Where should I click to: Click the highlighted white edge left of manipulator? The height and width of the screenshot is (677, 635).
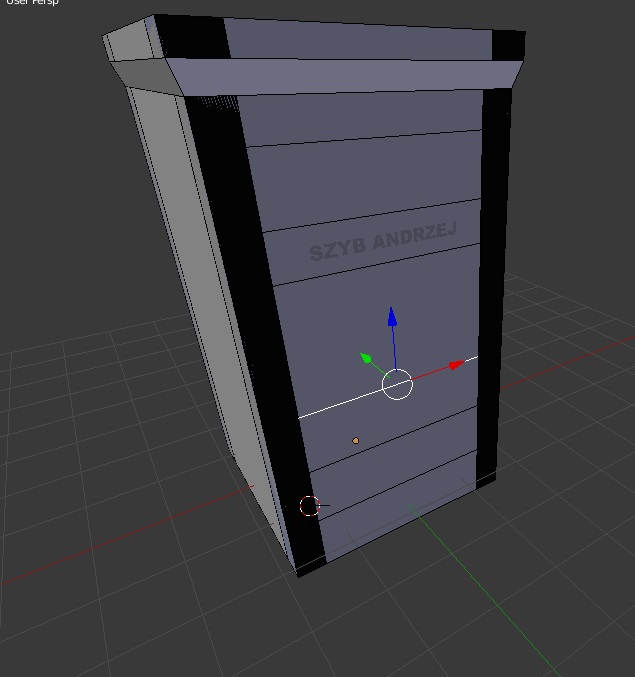click(340, 402)
